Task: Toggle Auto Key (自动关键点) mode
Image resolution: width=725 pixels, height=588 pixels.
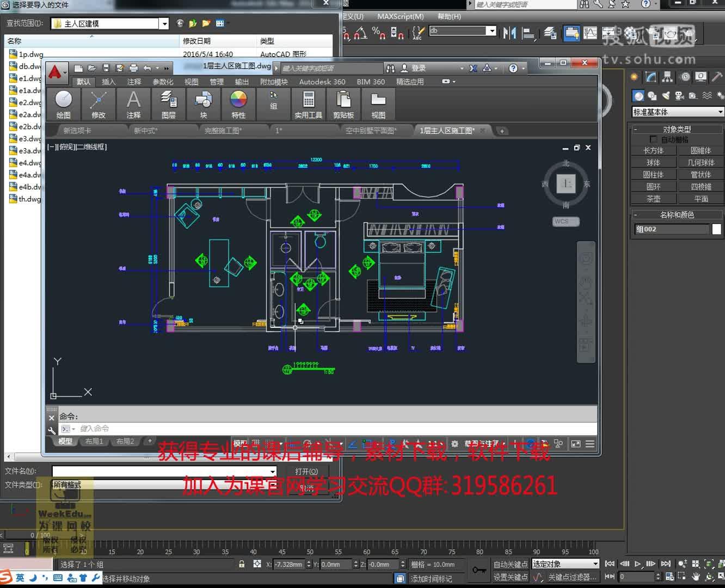Action: (x=510, y=564)
